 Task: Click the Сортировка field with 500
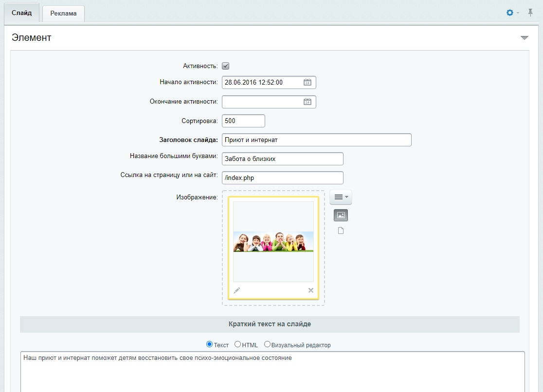pyautogui.click(x=243, y=121)
